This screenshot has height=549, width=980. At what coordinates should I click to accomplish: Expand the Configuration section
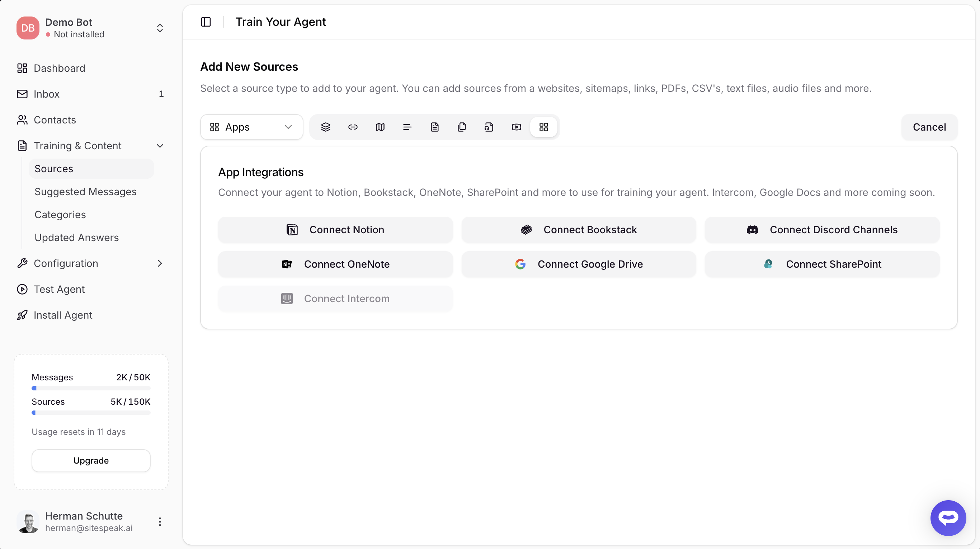click(160, 263)
